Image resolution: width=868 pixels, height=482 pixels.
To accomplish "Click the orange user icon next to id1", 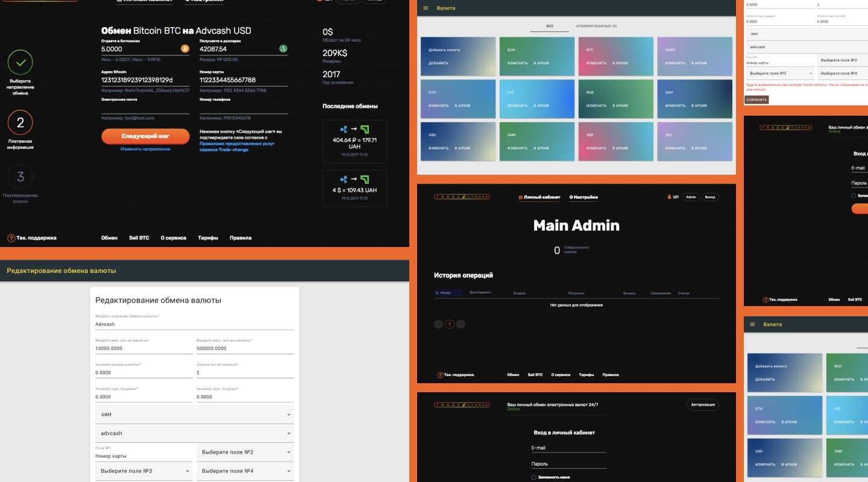I will pyautogui.click(x=669, y=197).
